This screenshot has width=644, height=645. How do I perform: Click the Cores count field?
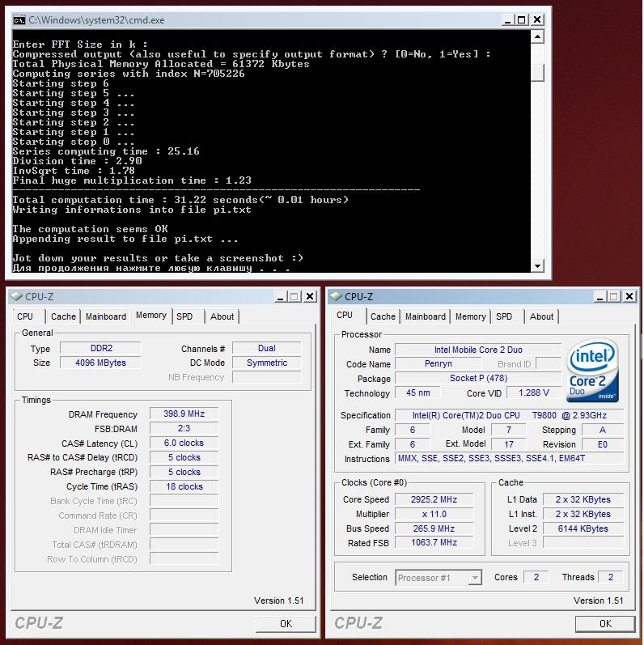[536, 577]
